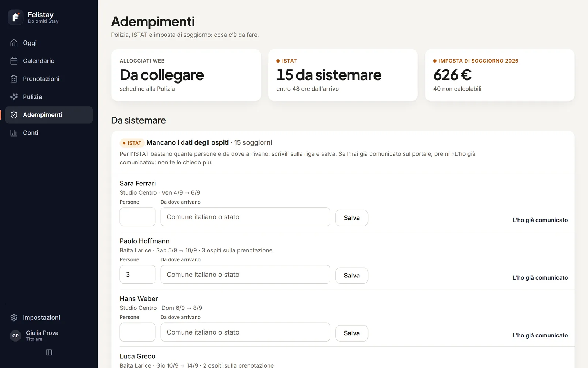The height and width of the screenshot is (368, 588).
Task: Click the orange ISTAT badge
Action: [132, 143]
